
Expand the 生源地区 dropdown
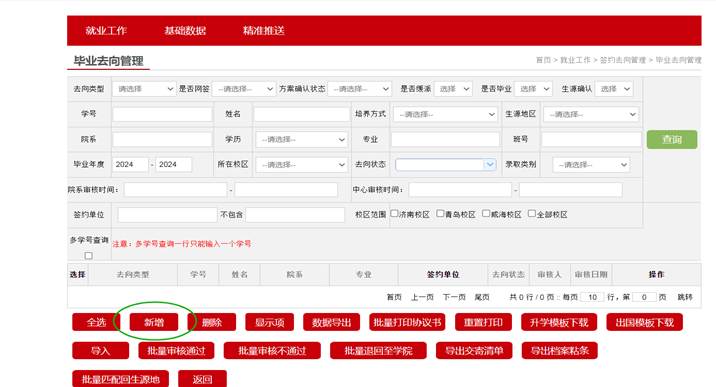click(x=590, y=115)
